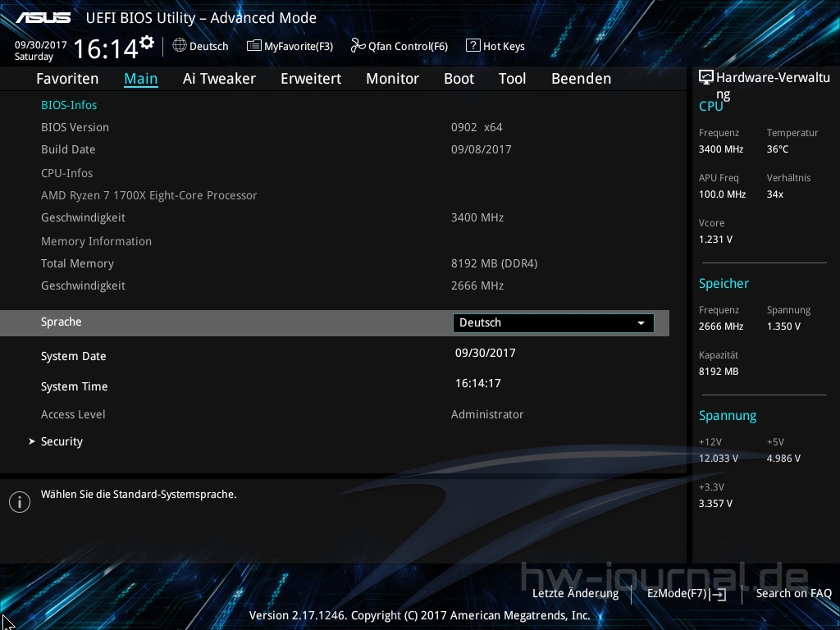Click the EzMode exit arrow icon

tap(719, 594)
